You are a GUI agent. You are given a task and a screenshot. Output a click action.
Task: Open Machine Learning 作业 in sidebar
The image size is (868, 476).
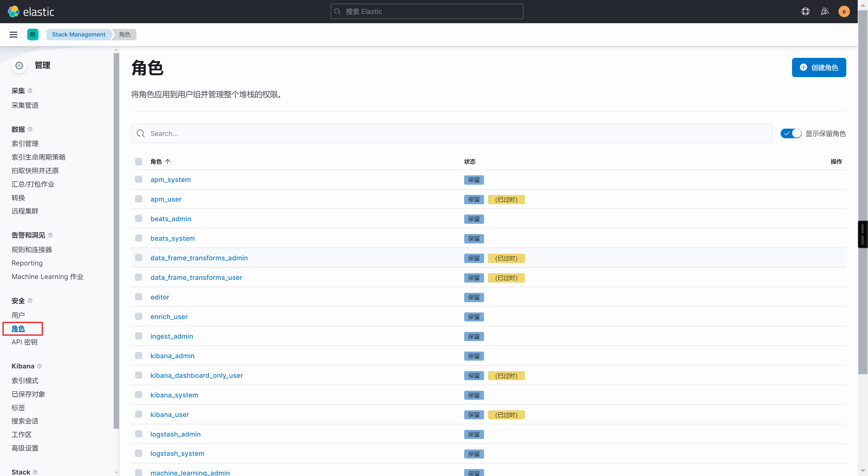(48, 277)
